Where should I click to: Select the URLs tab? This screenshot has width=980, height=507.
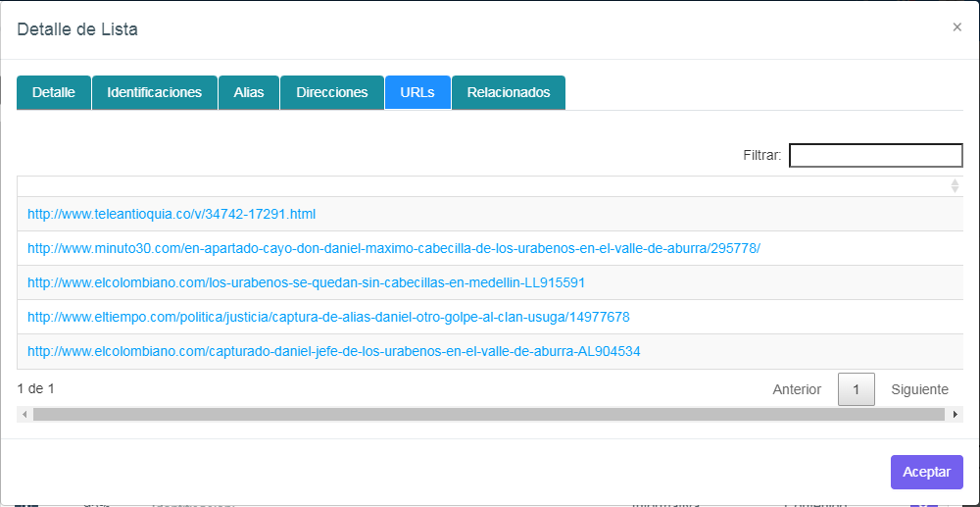(x=417, y=92)
